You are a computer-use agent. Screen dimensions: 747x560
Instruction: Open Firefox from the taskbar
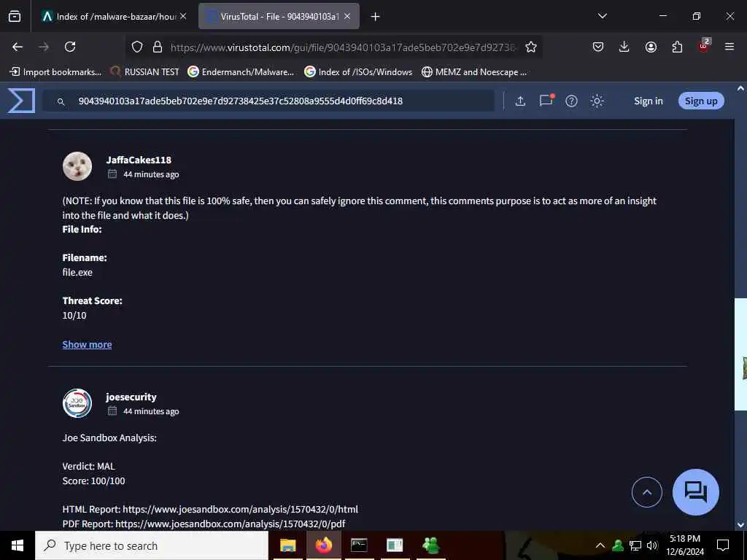(323, 545)
